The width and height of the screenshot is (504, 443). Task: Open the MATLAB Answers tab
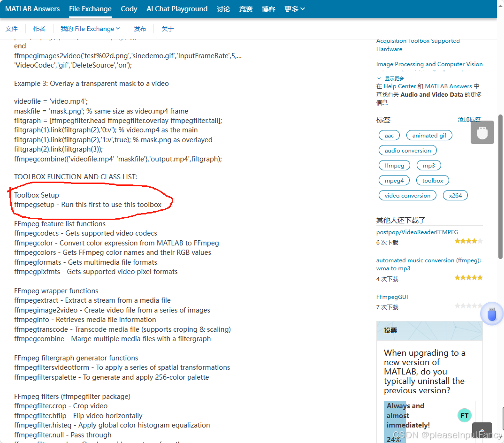(x=32, y=9)
